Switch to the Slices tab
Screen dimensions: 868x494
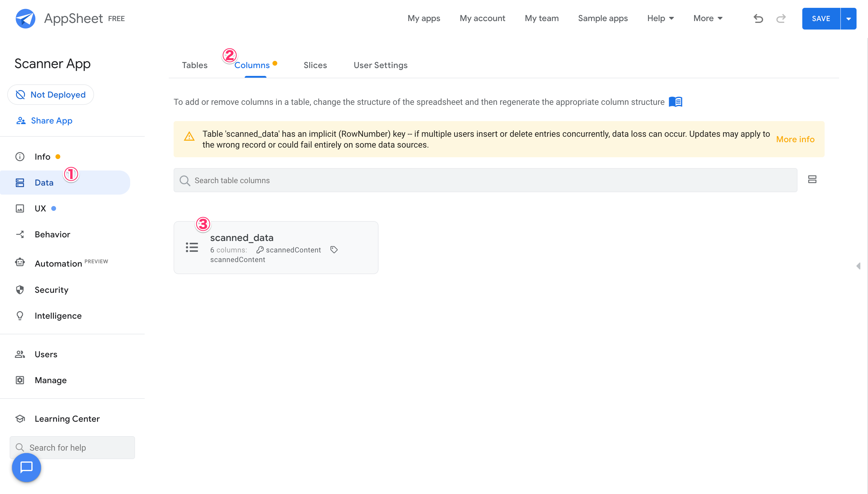point(315,65)
